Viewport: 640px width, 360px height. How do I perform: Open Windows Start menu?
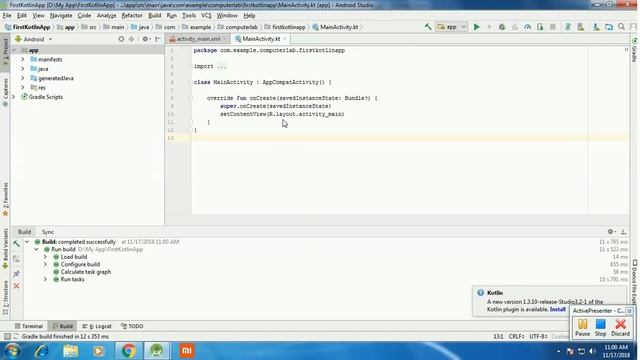[12, 351]
